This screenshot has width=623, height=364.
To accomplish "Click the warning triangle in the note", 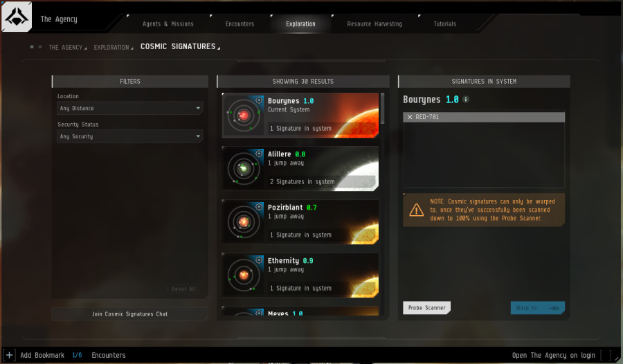I will tap(417, 210).
